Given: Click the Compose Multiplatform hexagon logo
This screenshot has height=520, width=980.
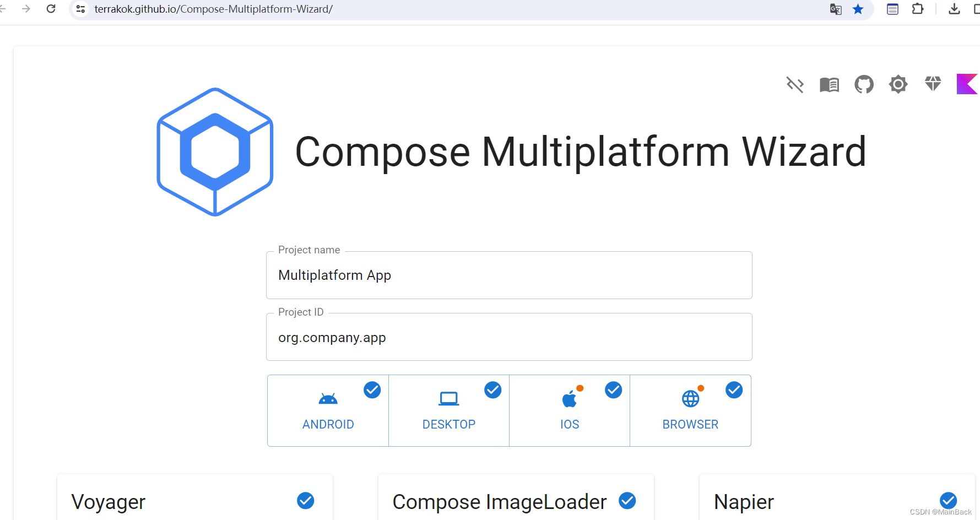Looking at the screenshot, I should coord(215,152).
